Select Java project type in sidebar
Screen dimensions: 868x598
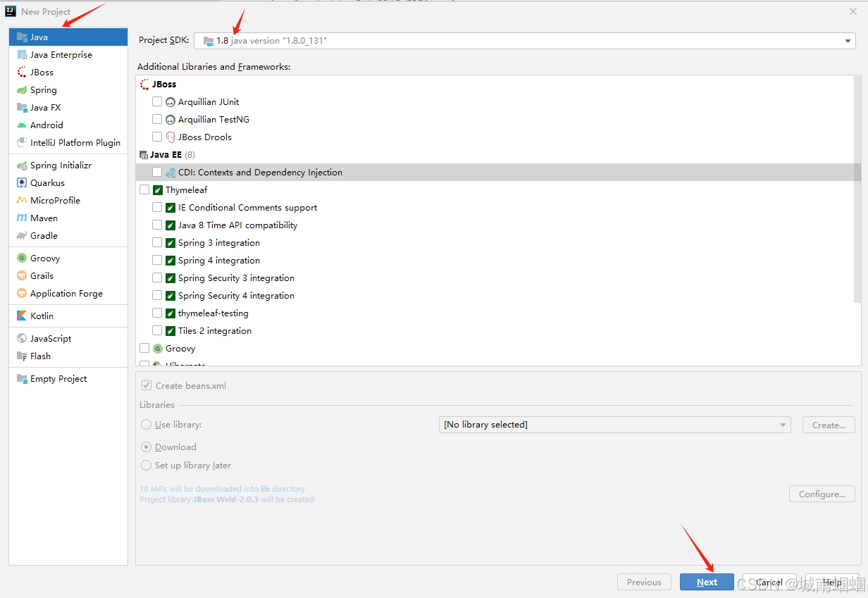point(68,37)
